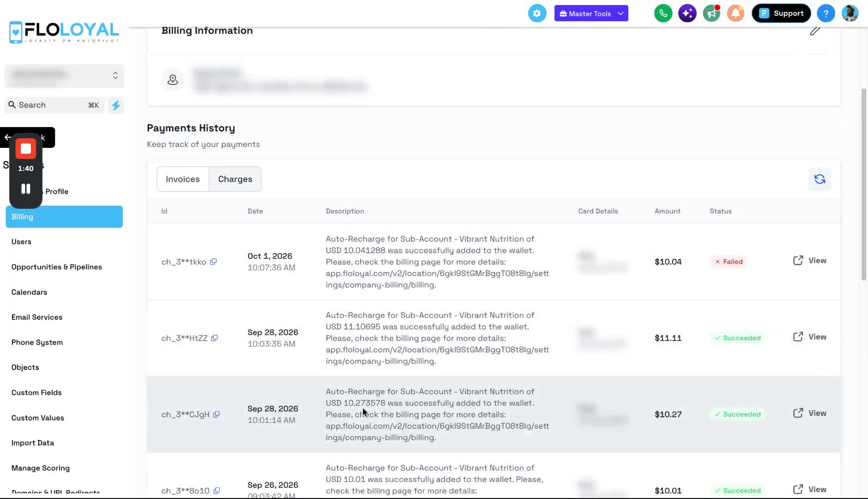Open Phone System settings
868x499 pixels.
point(37,342)
